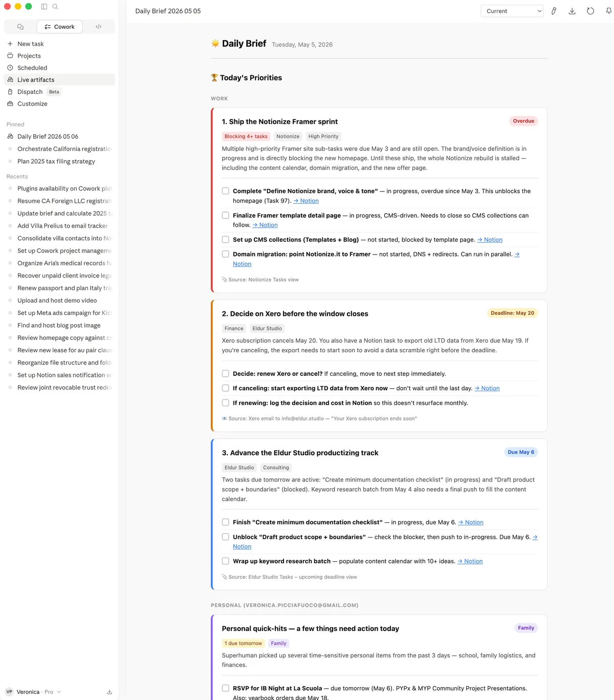
Task: Open Plugins availability on Cowork task
Action: [59, 188]
